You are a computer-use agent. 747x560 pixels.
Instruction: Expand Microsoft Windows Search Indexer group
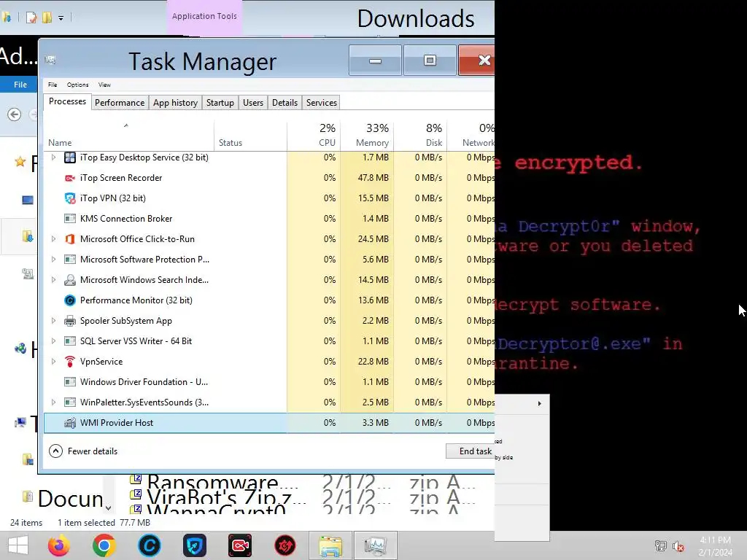(x=53, y=280)
